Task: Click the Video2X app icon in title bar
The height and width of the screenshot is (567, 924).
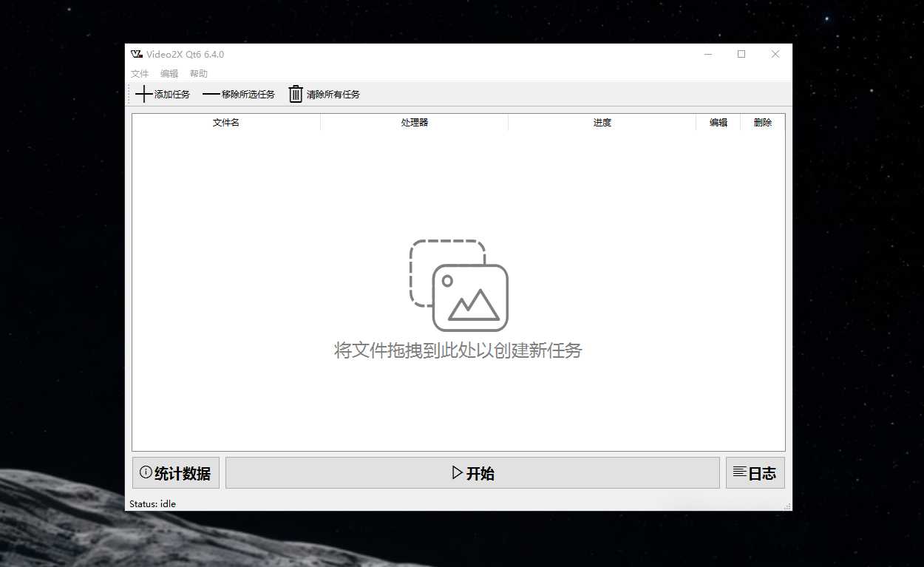Action: (137, 54)
